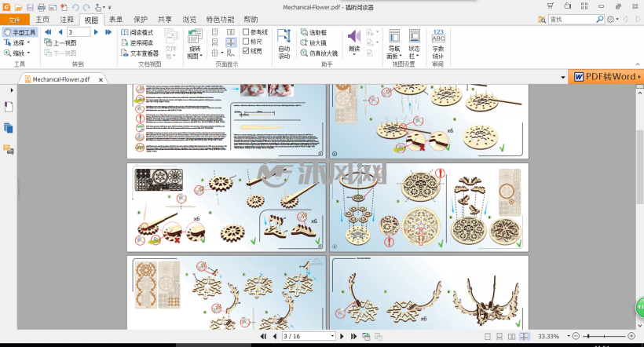Click the shopping cart icon in title bar
The width and height of the screenshot is (644, 347).
551,5
